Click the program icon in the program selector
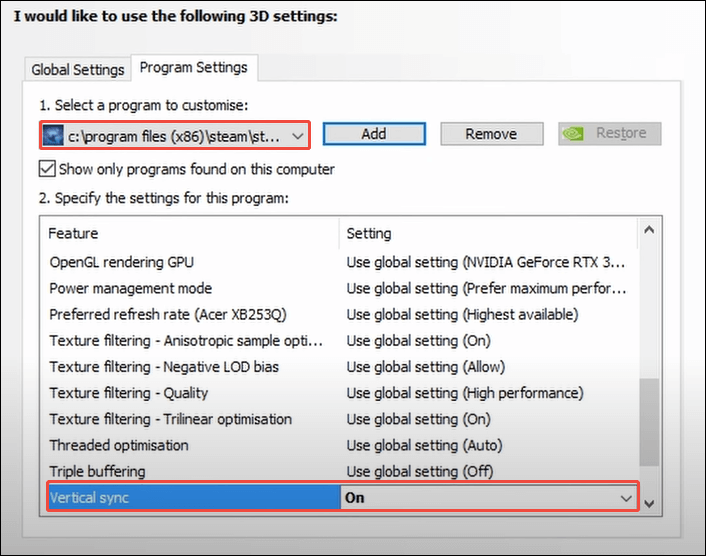The image size is (706, 556). coord(54,134)
